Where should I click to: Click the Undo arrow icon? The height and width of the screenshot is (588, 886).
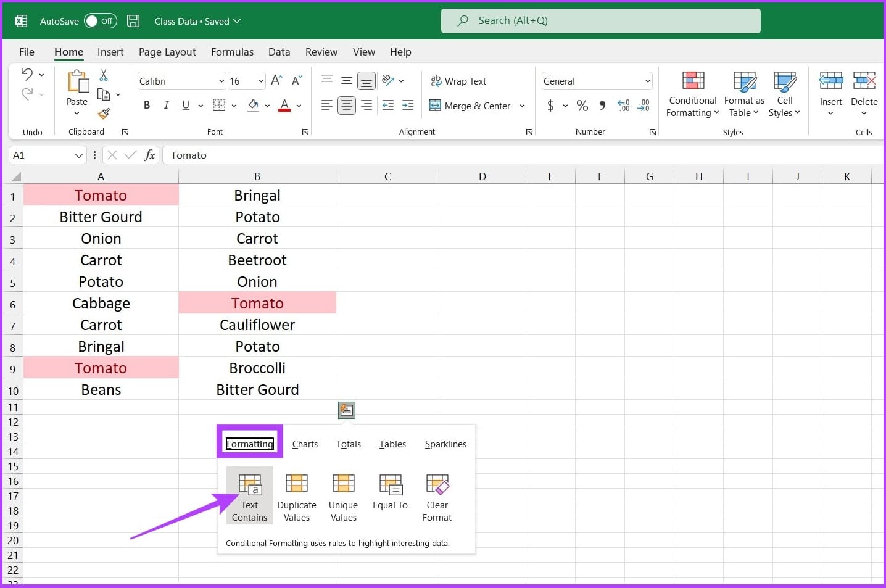27,75
